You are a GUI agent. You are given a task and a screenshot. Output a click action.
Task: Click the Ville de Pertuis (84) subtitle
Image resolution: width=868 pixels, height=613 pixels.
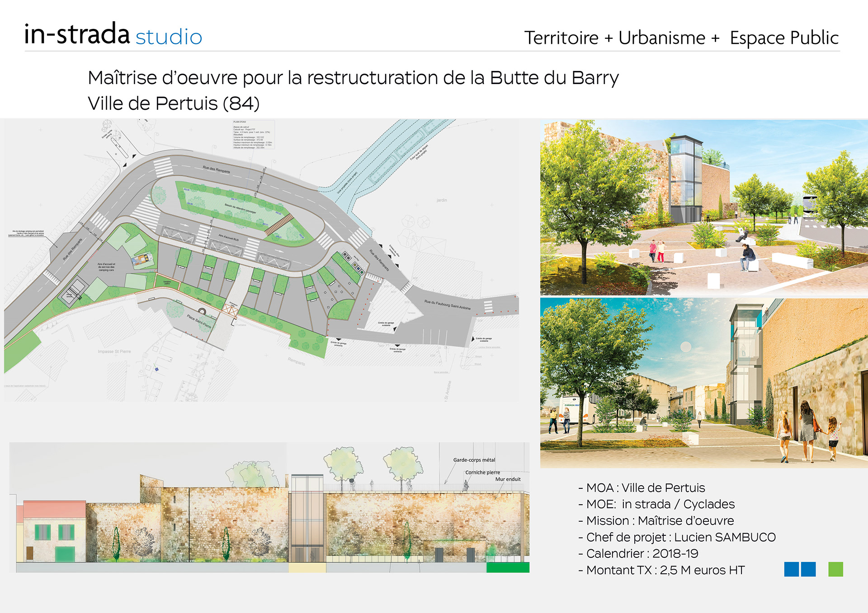coord(174,103)
